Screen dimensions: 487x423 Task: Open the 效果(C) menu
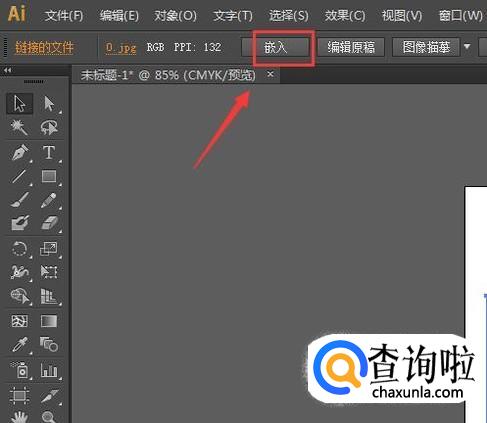(x=345, y=15)
